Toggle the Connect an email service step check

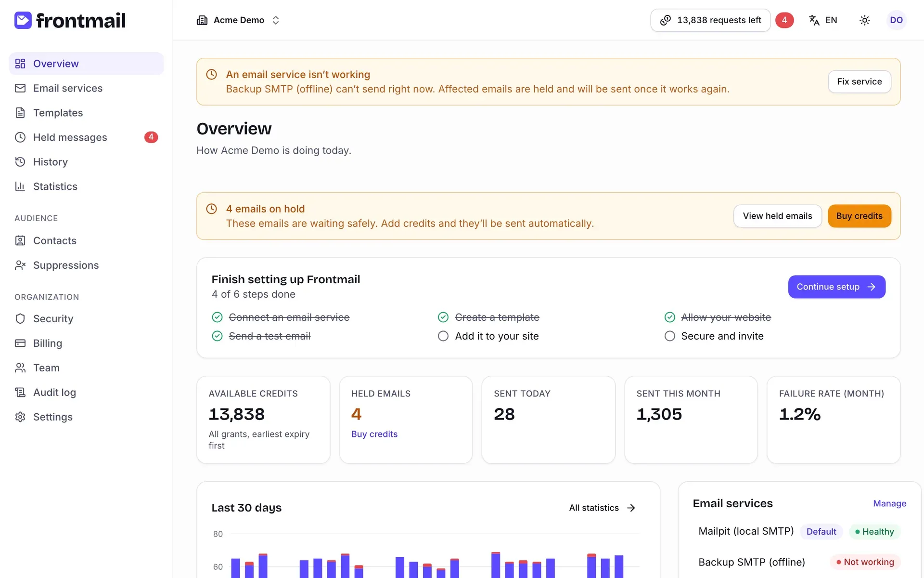tap(217, 317)
